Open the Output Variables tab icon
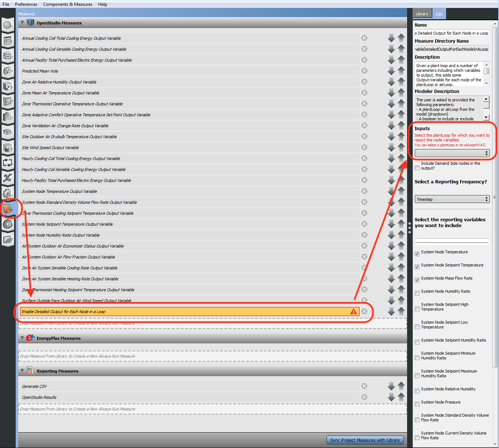This screenshot has width=499, height=448. point(8,178)
